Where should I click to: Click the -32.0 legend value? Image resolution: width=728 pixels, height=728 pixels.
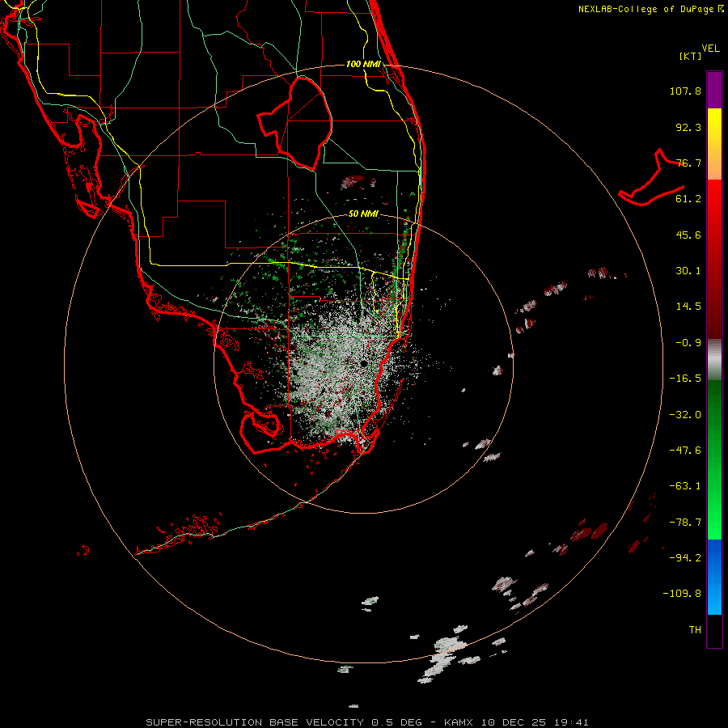point(685,415)
